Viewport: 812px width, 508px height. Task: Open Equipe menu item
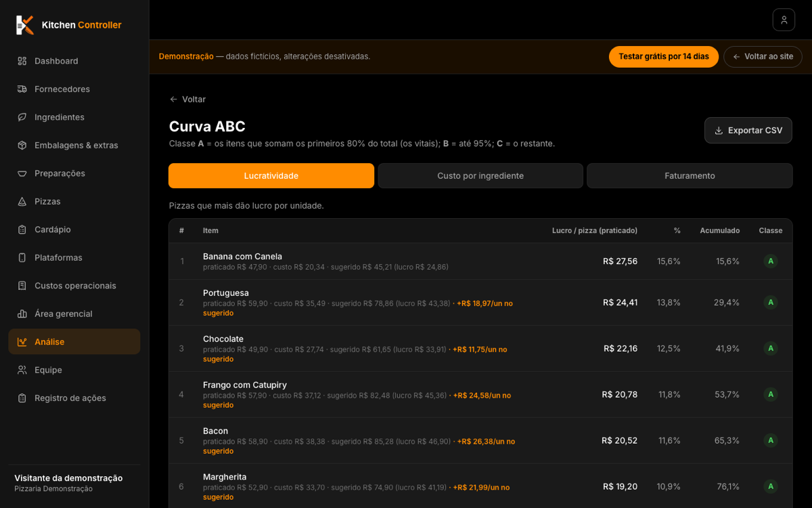click(x=74, y=370)
